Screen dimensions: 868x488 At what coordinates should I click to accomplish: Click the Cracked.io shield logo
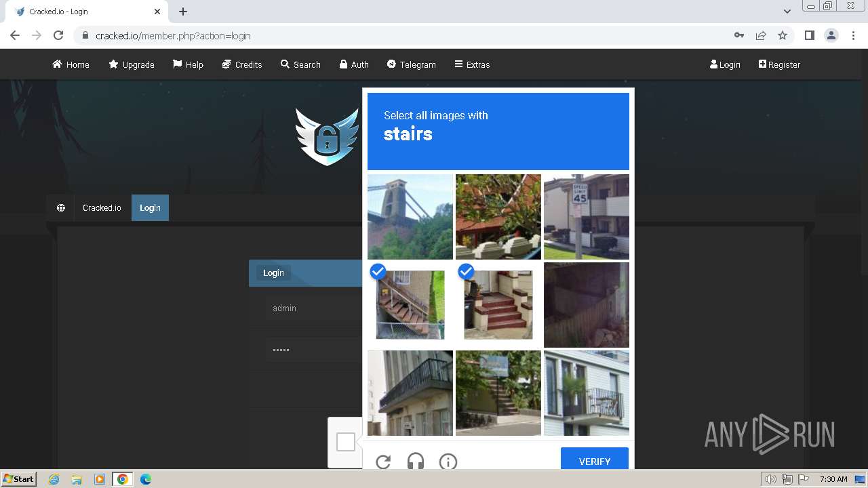pos(328,136)
